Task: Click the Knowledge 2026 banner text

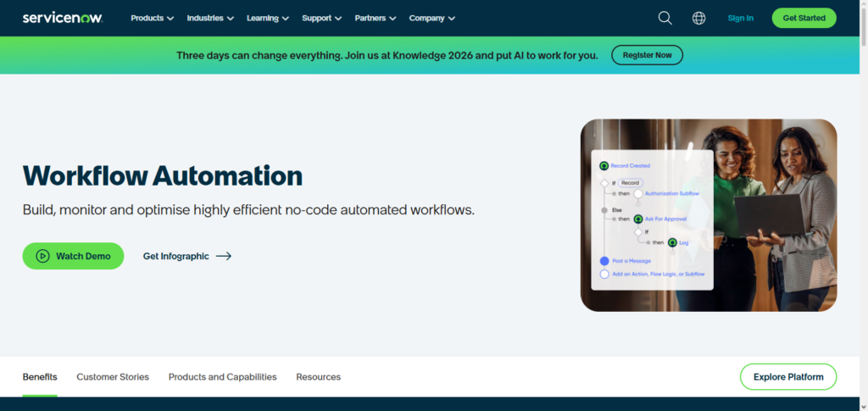Action: [x=387, y=55]
